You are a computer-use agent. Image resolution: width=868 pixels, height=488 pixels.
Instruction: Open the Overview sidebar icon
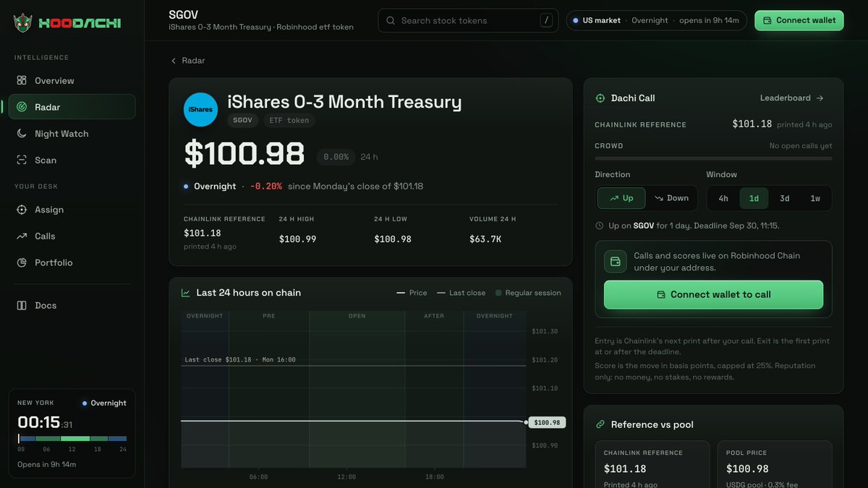(x=22, y=80)
